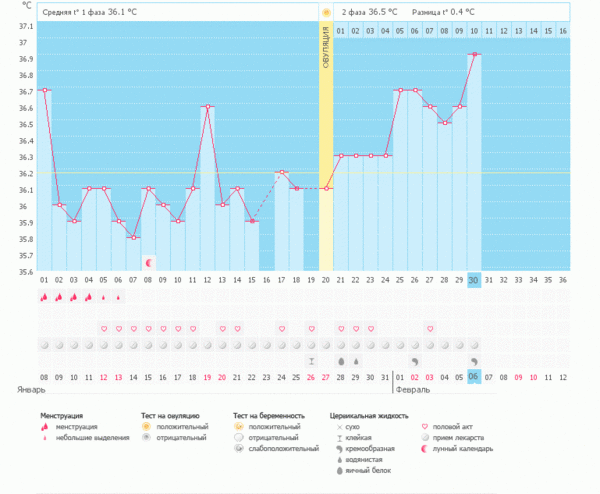
Task: Select the highlighted date 06 in February
Action: [x=474, y=376]
